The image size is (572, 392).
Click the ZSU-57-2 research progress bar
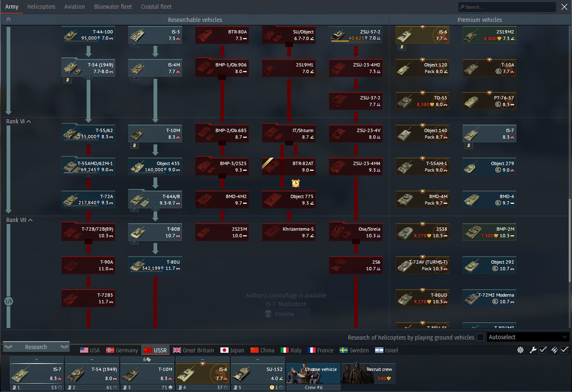point(340,41)
